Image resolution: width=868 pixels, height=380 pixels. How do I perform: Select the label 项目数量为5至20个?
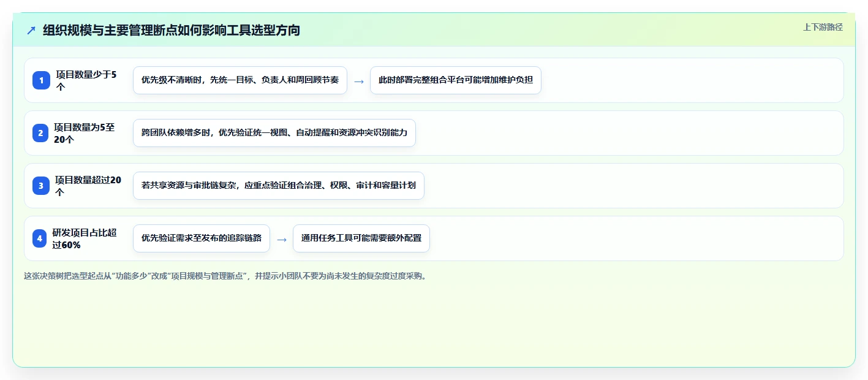[x=85, y=133]
